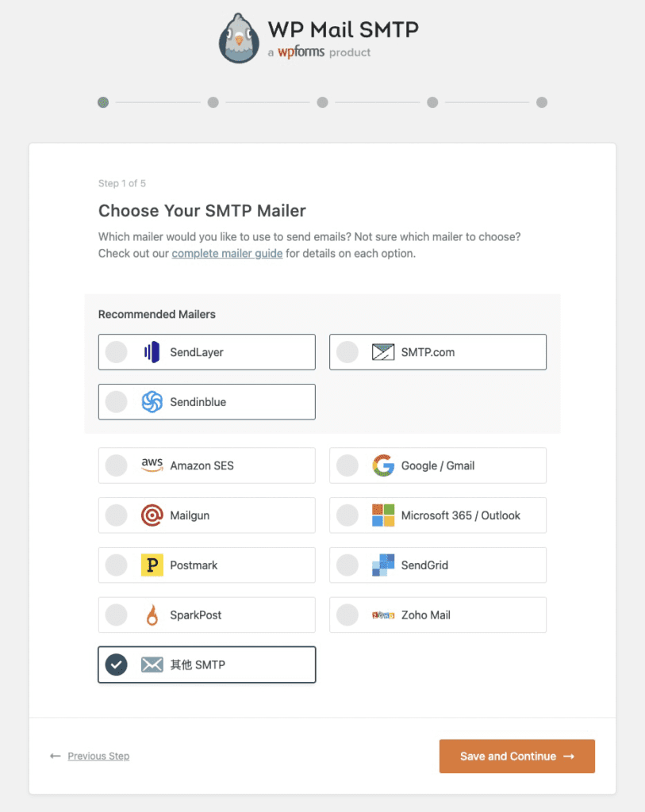
Task: Click the SparkPost flame icon
Action: 152,615
